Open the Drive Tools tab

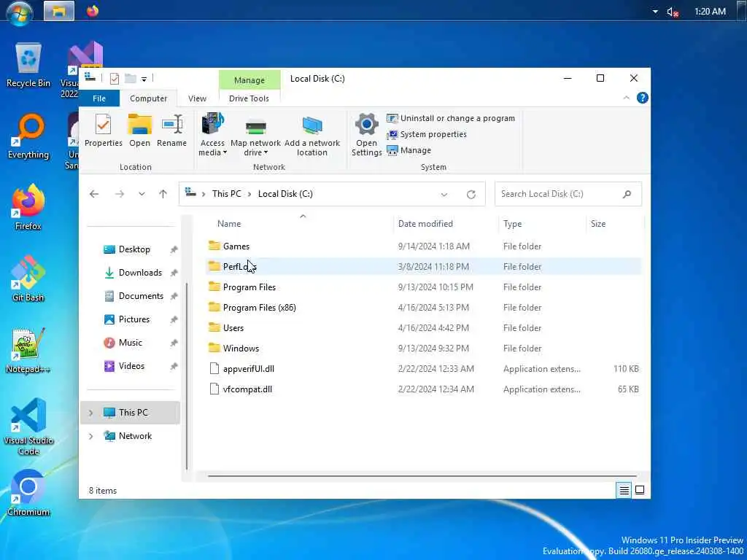tap(249, 98)
